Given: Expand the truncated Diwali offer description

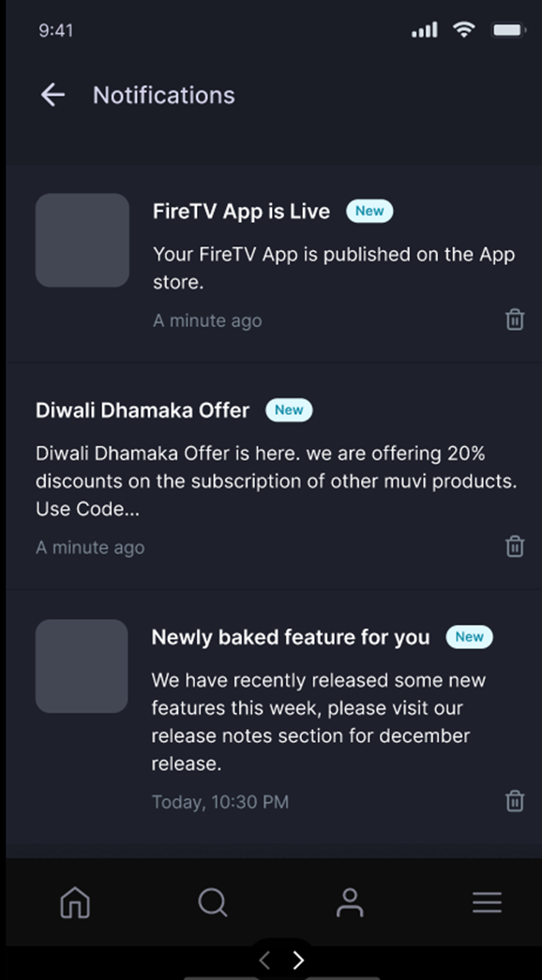Looking at the screenshot, I should pos(276,482).
